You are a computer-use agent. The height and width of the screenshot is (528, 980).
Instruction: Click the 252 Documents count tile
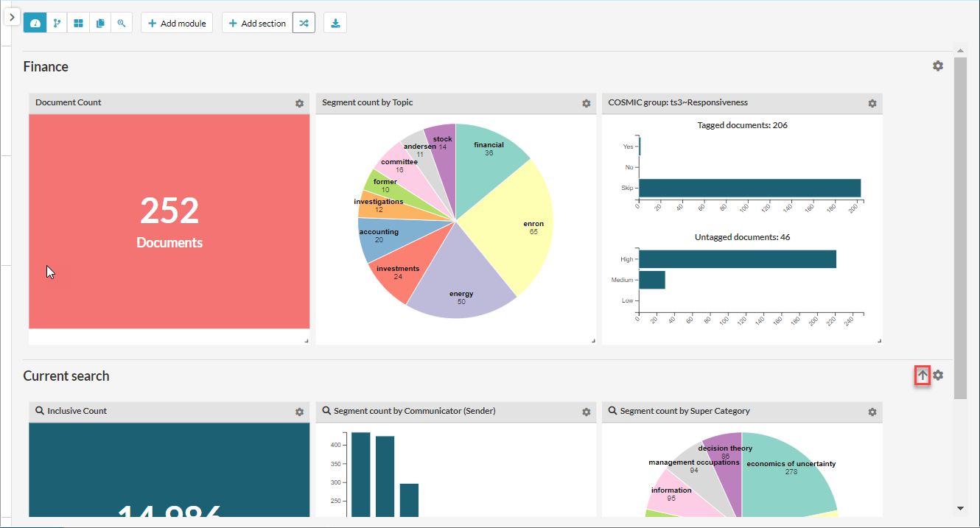pos(169,222)
